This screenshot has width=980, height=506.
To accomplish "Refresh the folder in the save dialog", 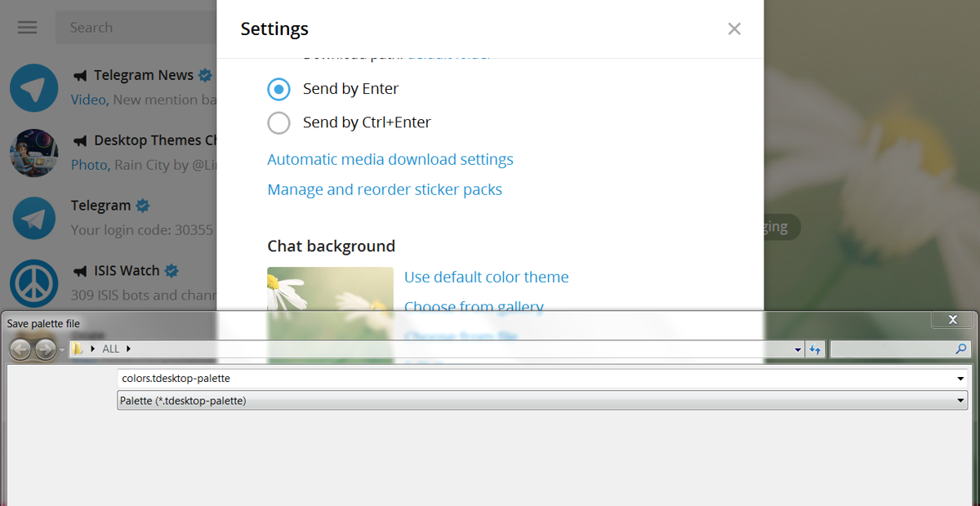I will (x=815, y=349).
